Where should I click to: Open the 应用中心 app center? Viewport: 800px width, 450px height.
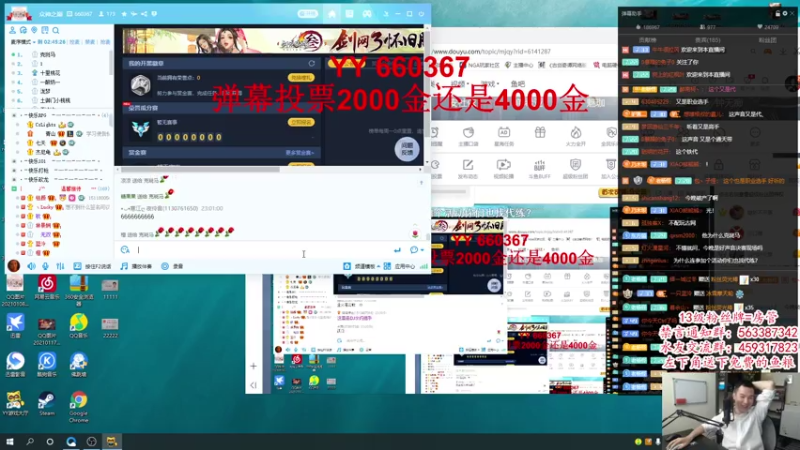tap(399, 266)
